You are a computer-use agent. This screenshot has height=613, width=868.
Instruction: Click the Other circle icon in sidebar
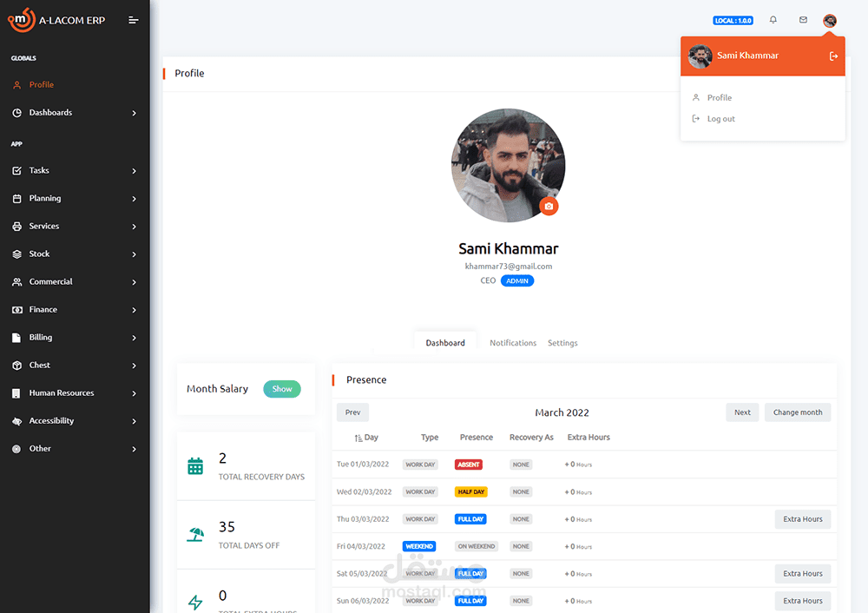coord(17,449)
